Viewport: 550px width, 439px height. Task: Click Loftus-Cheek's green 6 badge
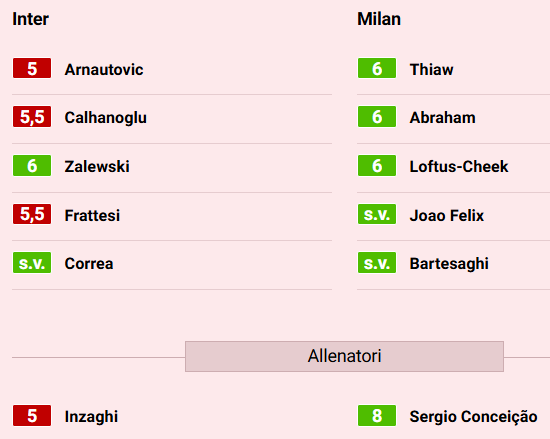[377, 166]
